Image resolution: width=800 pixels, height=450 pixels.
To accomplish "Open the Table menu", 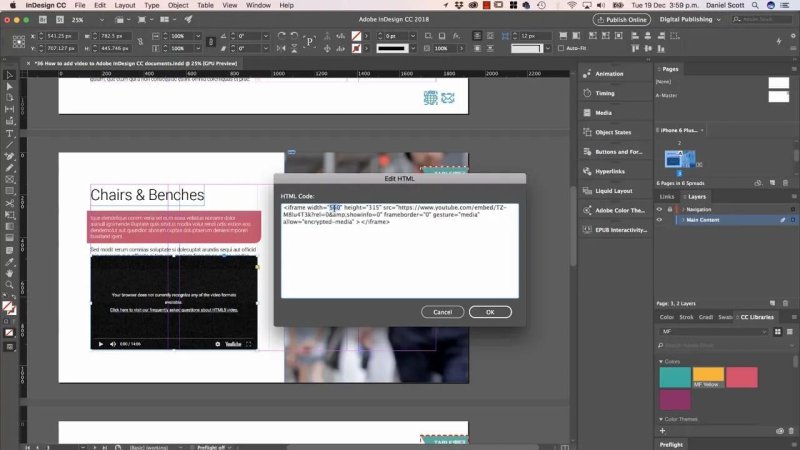I will tap(205, 5).
